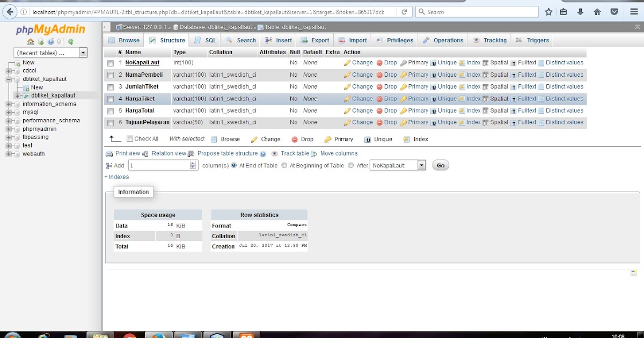Select the At Beginning of Table radio
Image resolution: width=644 pixels, height=338 pixels.
point(284,165)
